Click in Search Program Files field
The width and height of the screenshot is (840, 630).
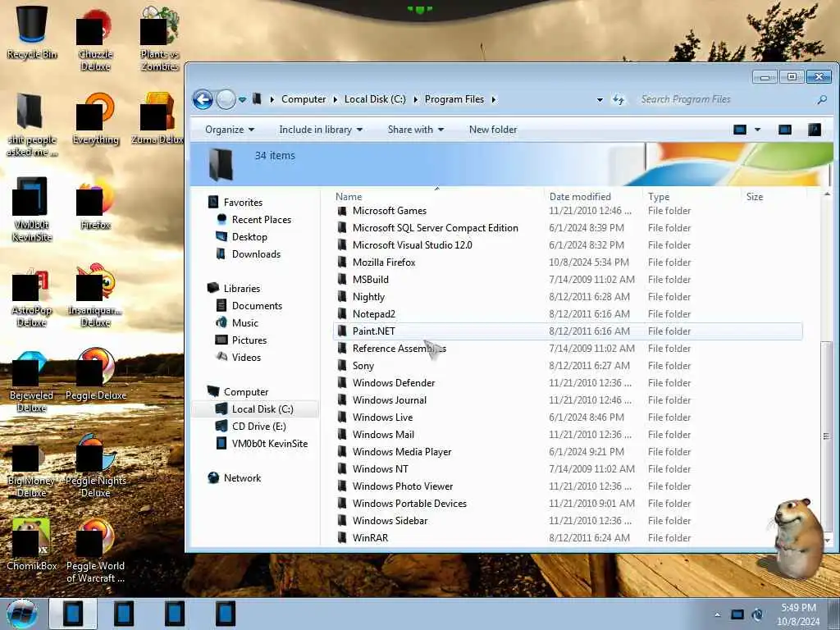(726, 99)
